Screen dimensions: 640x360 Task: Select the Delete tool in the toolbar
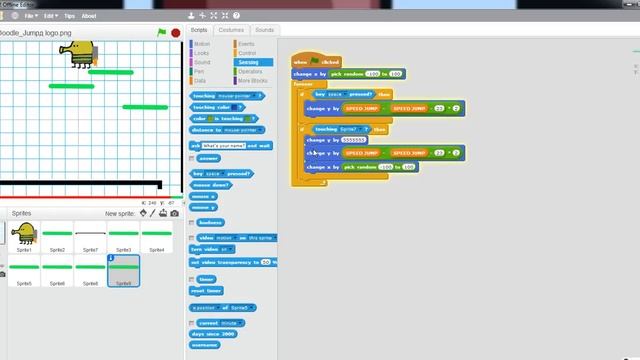202,16
